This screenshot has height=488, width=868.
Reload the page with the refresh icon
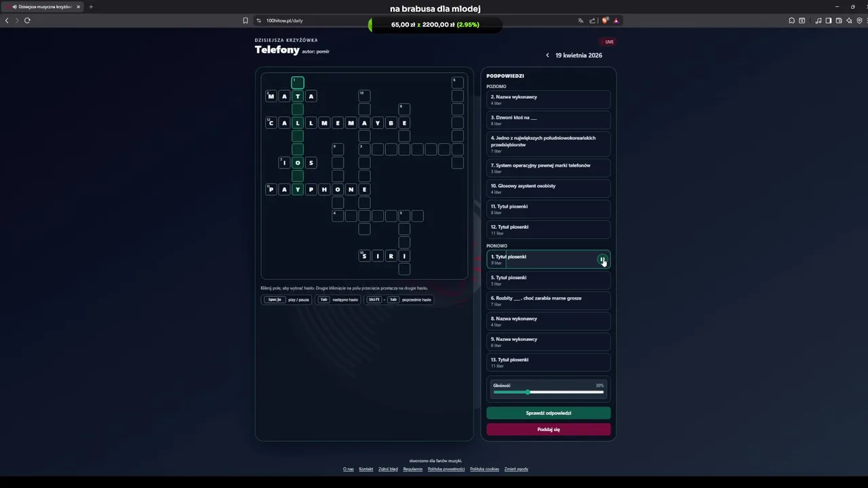coord(27,20)
